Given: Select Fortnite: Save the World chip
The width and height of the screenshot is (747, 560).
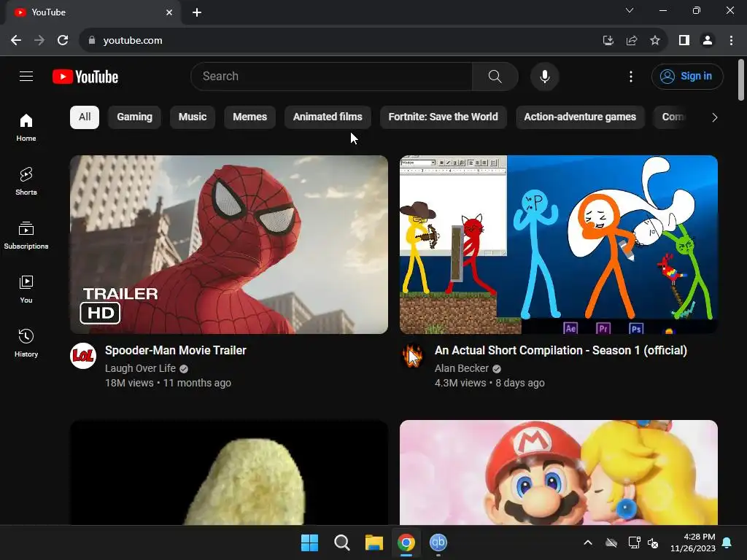Looking at the screenshot, I should coord(443,117).
